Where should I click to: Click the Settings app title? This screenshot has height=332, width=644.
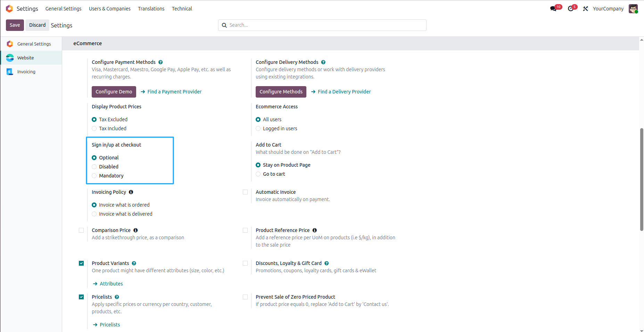[x=27, y=9]
